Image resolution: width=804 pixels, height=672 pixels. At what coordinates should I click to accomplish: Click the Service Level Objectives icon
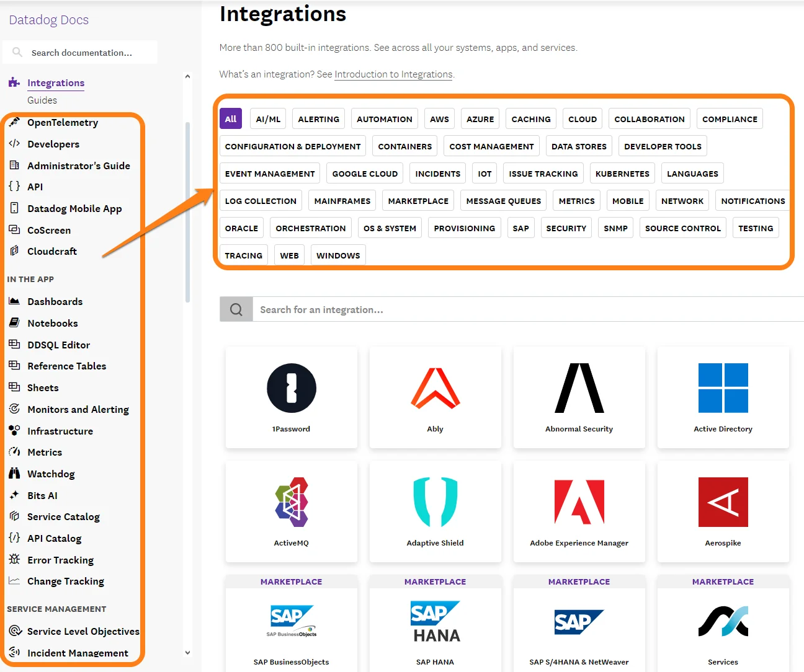14,630
